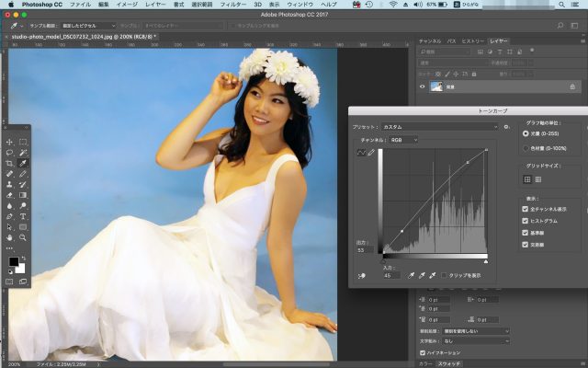Enable クリップを表示 checkbox
Viewport: 588px width, 368px height.
click(x=446, y=274)
